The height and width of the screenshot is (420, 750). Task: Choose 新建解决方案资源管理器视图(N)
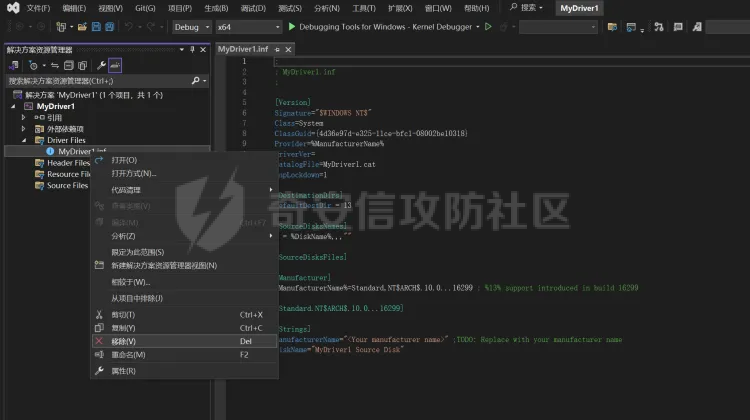click(x=184, y=265)
